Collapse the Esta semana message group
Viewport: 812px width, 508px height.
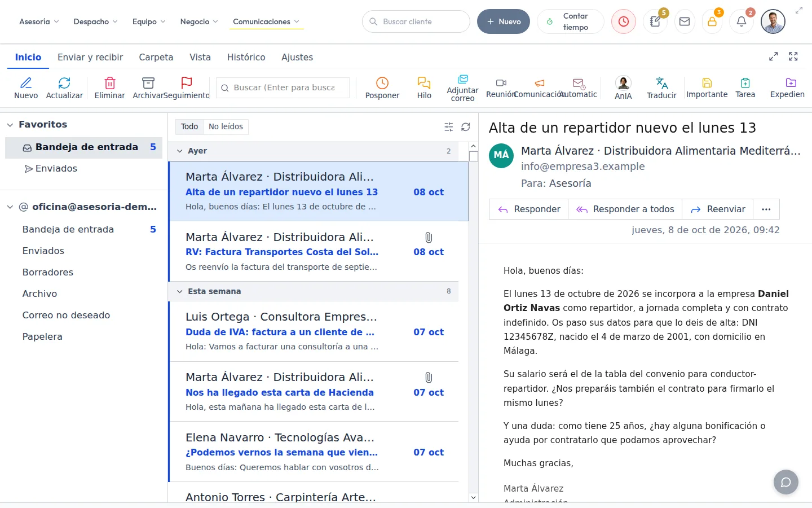coord(180,292)
